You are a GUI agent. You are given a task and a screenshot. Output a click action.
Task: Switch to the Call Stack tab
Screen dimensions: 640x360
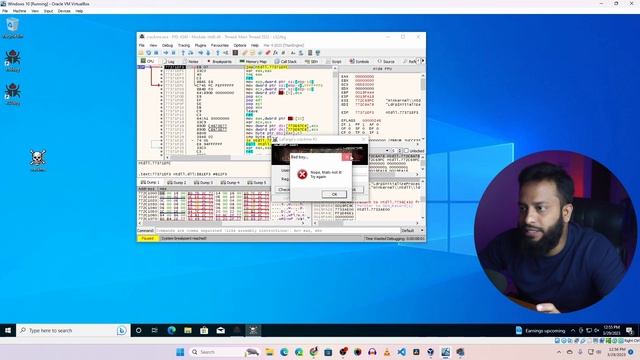click(286, 61)
